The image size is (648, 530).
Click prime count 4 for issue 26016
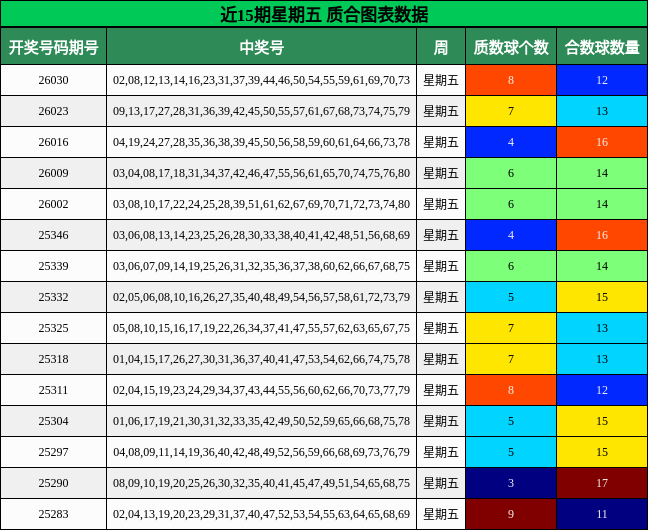click(x=511, y=142)
